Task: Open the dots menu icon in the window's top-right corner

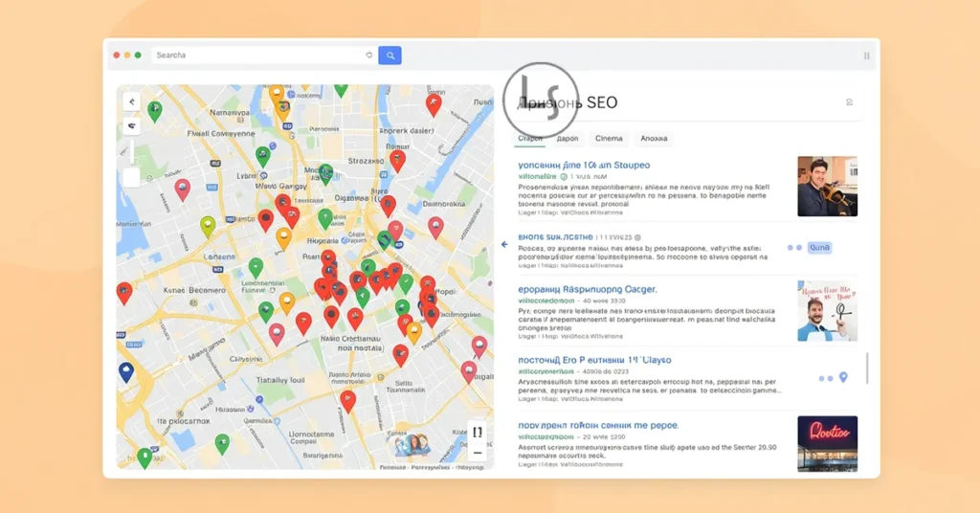Action: (x=866, y=56)
